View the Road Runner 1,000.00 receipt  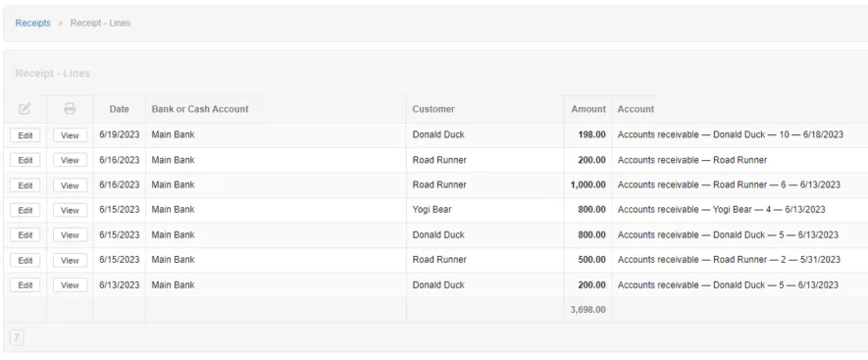pos(70,185)
